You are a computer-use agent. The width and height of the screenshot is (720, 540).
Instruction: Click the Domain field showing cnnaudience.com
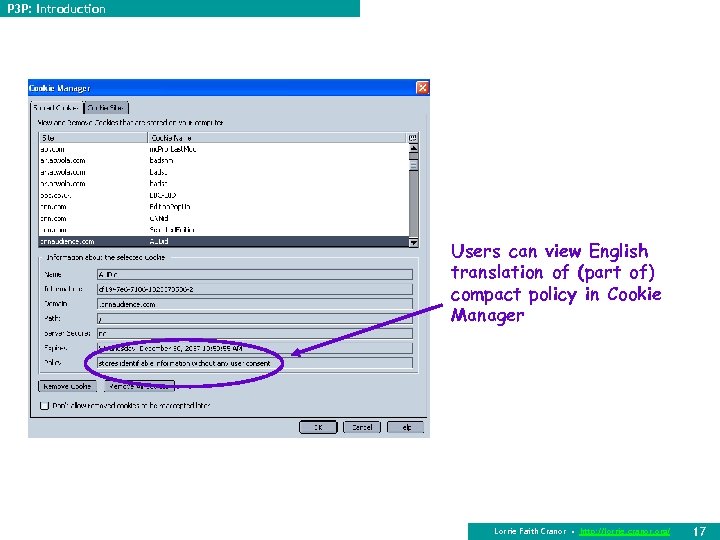[x=255, y=304]
